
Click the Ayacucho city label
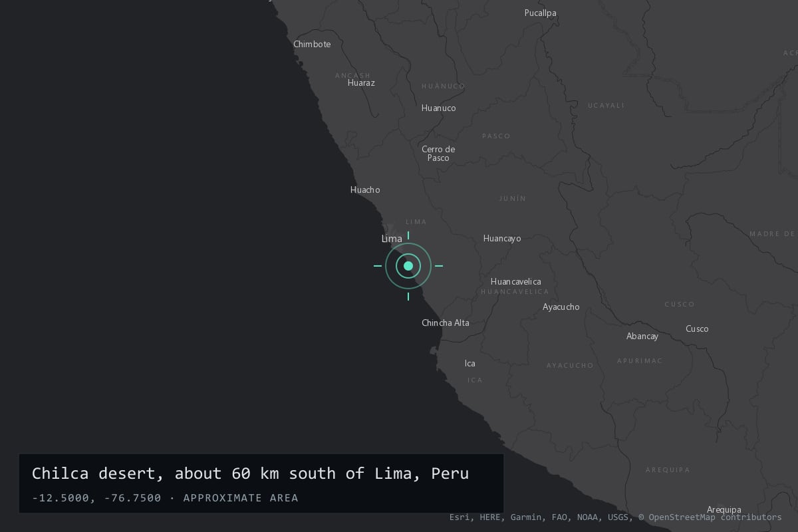561,307
